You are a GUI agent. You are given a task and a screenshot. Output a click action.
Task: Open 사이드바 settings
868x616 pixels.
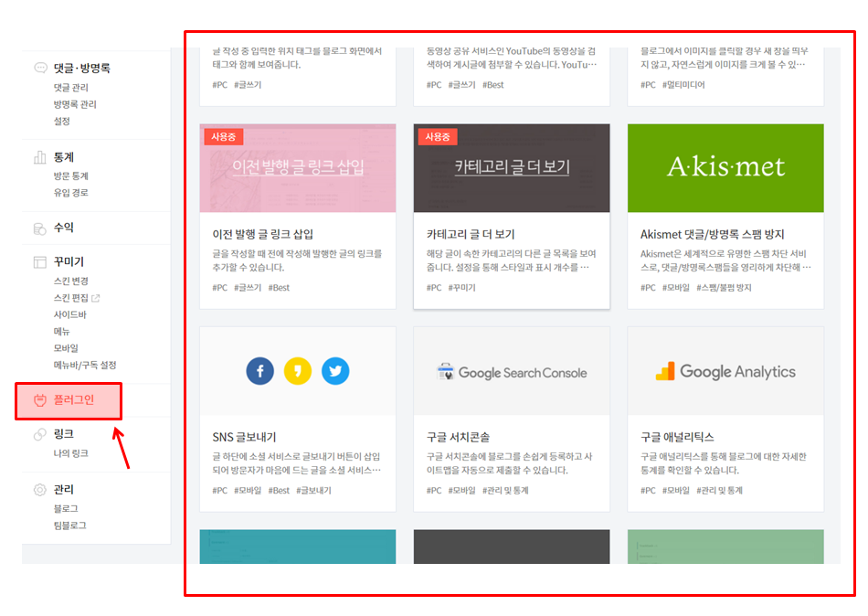(69, 314)
